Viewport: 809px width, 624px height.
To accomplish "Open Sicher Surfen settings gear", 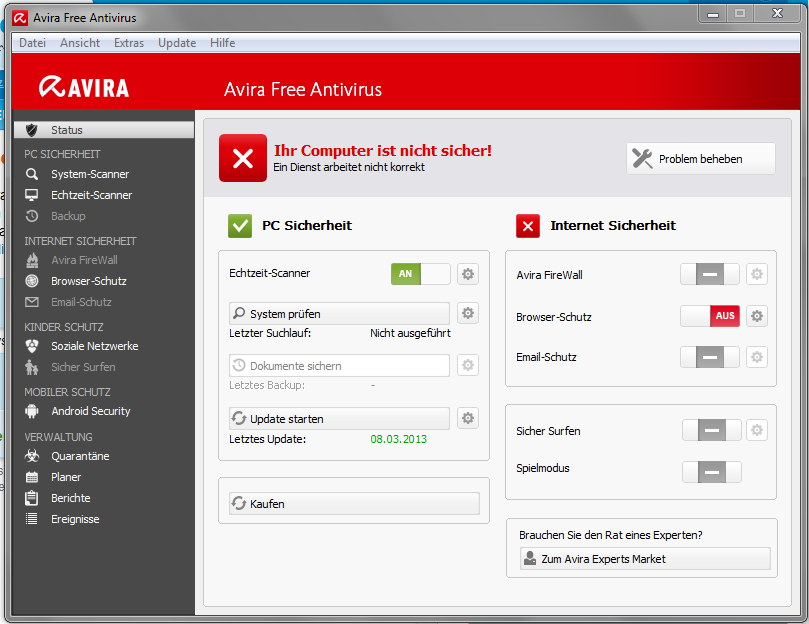I will [x=756, y=430].
